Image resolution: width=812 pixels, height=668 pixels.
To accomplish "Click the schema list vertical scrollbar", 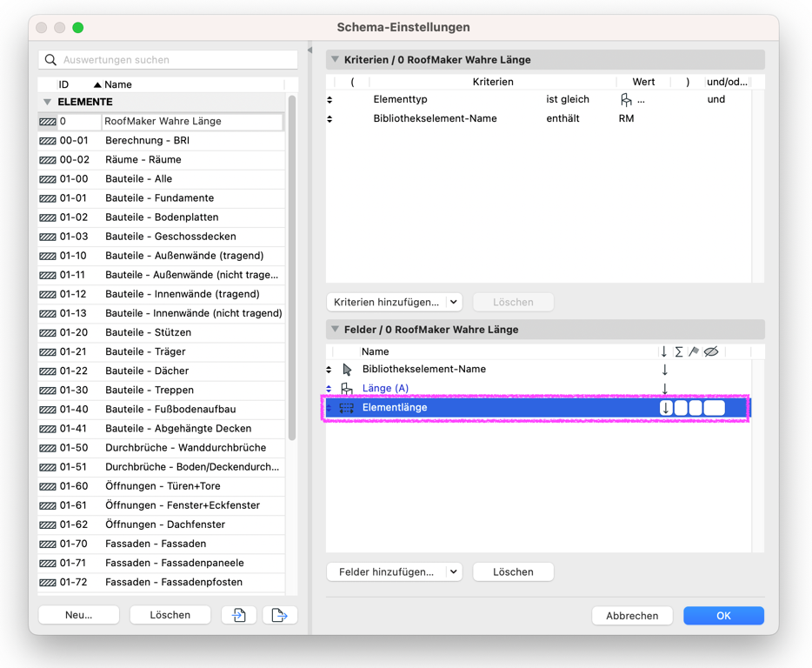I will tap(292, 267).
